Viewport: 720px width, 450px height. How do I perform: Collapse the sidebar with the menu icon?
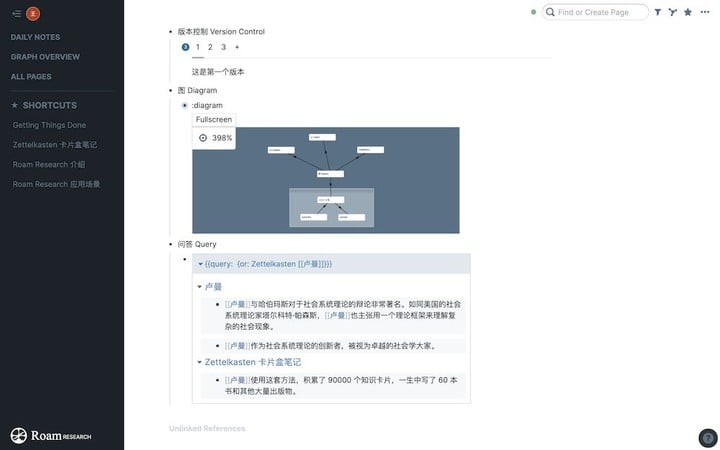(17, 14)
